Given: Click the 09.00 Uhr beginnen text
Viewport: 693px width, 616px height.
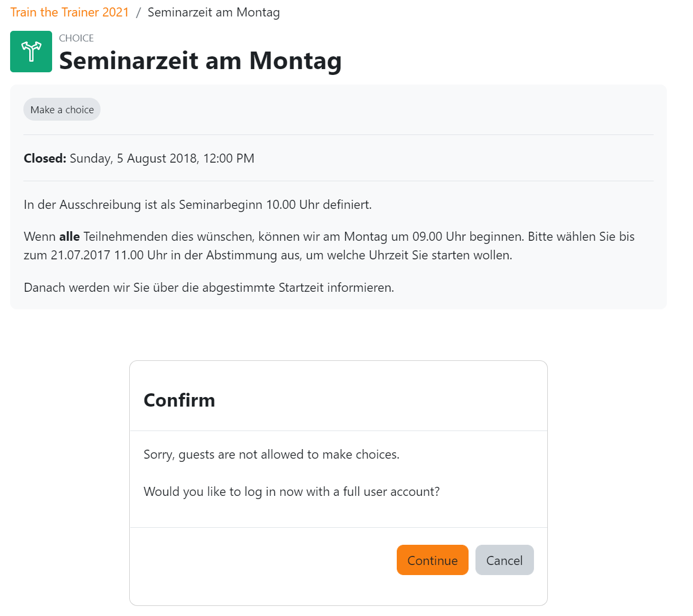Looking at the screenshot, I should [x=466, y=237].
